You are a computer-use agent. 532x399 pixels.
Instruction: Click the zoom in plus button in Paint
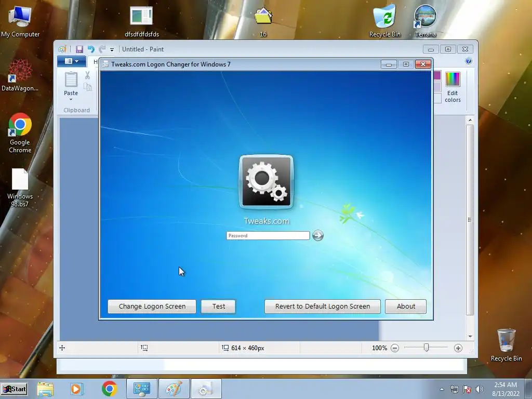click(458, 348)
